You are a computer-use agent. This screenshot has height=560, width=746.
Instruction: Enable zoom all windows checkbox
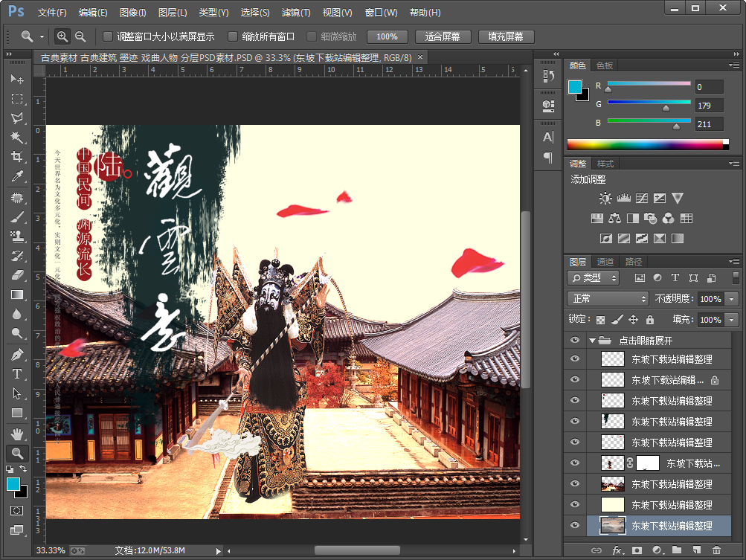click(233, 36)
